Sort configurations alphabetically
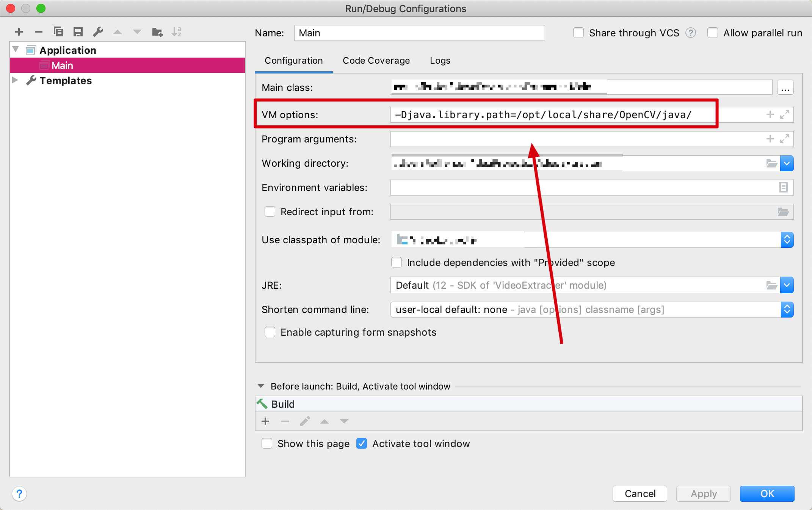Screen dimensions: 812x510 pyautogui.click(x=177, y=32)
